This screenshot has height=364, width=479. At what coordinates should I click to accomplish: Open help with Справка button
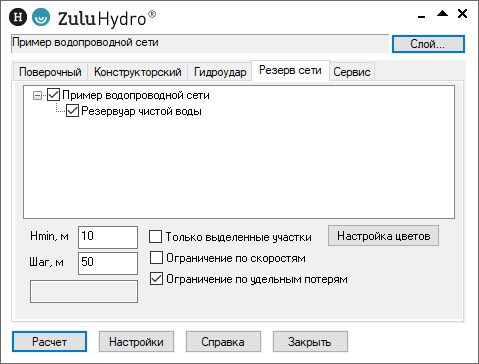pyautogui.click(x=223, y=342)
